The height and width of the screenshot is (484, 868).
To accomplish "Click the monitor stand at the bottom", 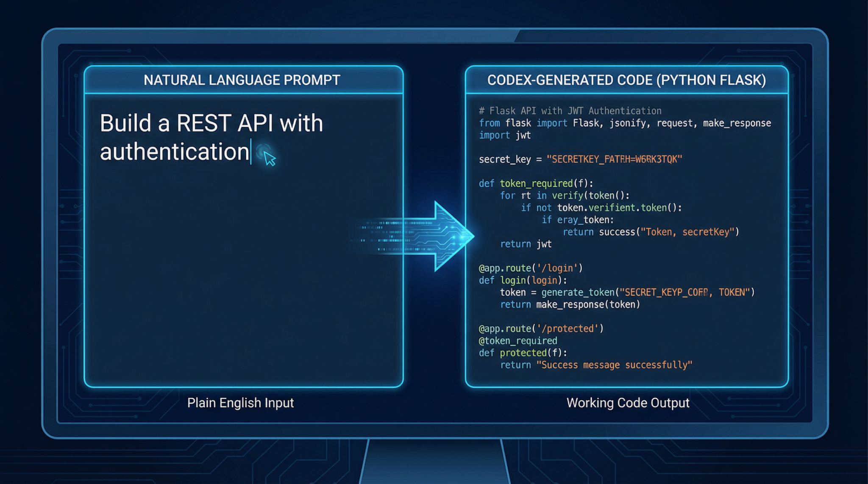I will coord(434,466).
